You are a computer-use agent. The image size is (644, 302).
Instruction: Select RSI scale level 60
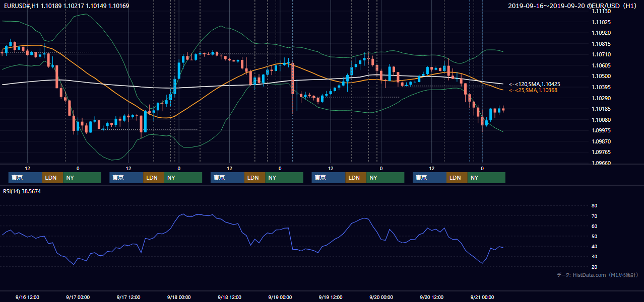[x=595, y=226]
